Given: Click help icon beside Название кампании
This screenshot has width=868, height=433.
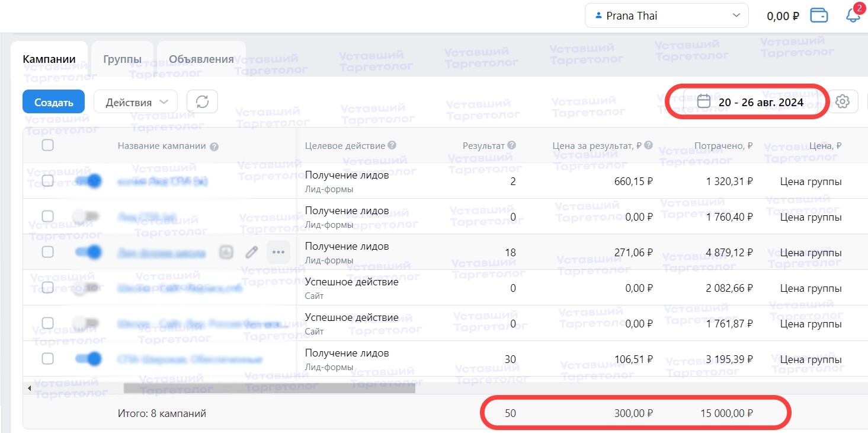Looking at the screenshot, I should pos(214,147).
